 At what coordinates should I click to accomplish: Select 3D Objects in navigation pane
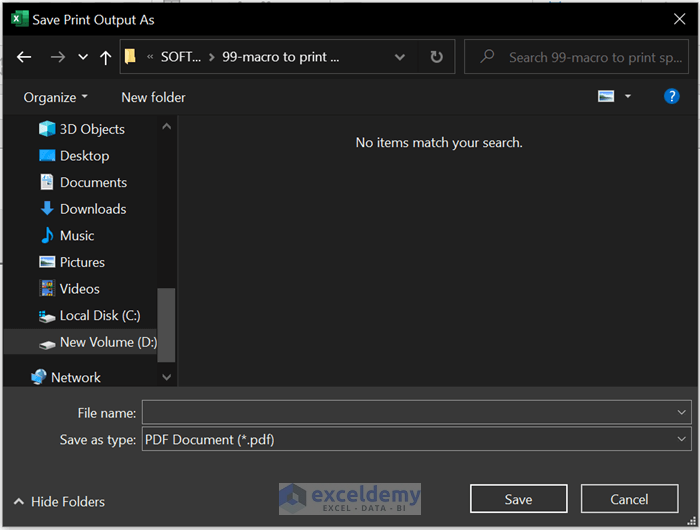tap(92, 129)
